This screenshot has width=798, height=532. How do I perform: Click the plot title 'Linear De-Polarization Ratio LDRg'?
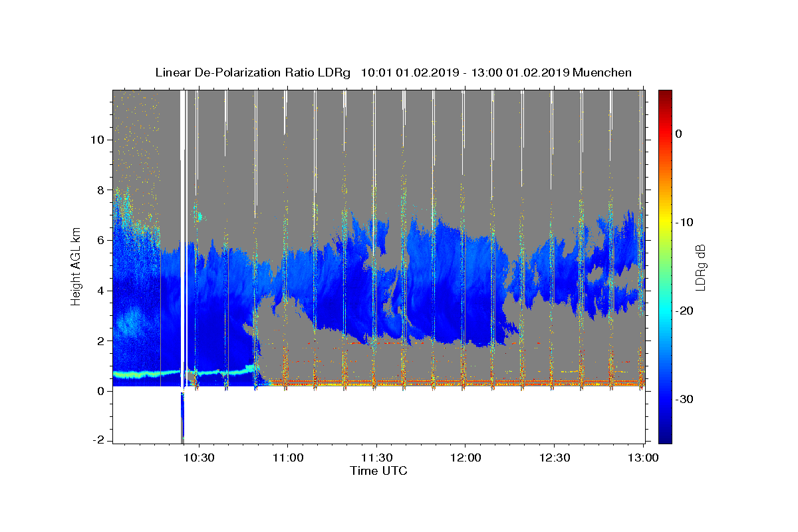253,72
